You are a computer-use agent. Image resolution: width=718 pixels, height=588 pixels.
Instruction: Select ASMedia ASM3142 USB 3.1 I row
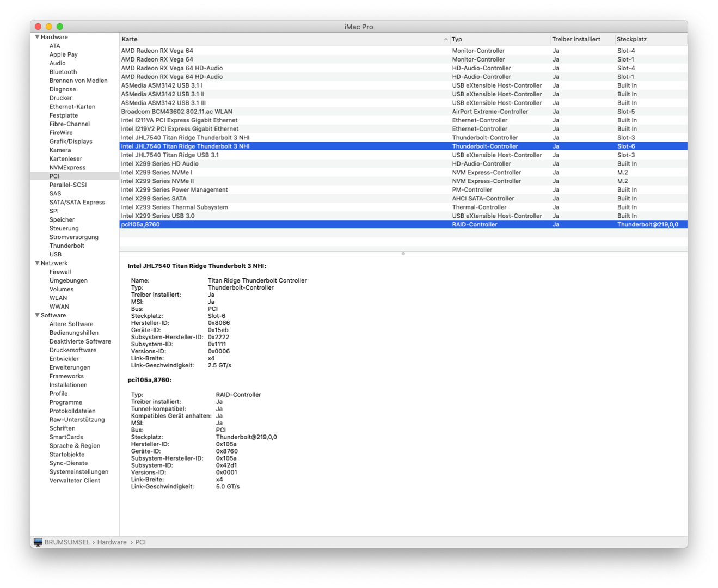coord(403,85)
